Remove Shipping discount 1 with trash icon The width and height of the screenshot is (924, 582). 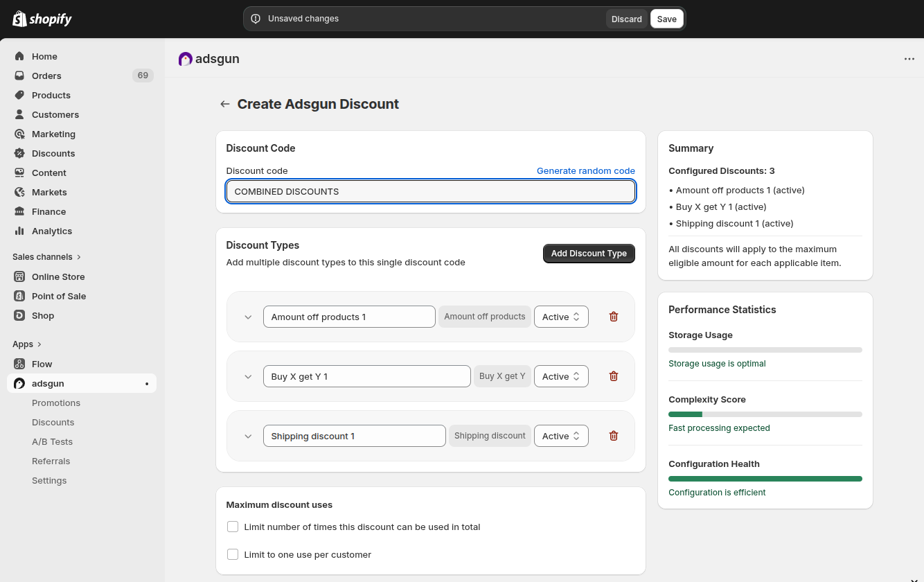[x=613, y=436]
